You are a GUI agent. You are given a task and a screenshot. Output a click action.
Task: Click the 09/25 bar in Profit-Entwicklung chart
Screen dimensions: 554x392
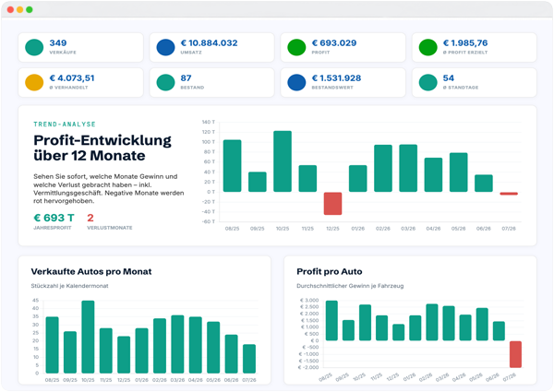tap(258, 182)
